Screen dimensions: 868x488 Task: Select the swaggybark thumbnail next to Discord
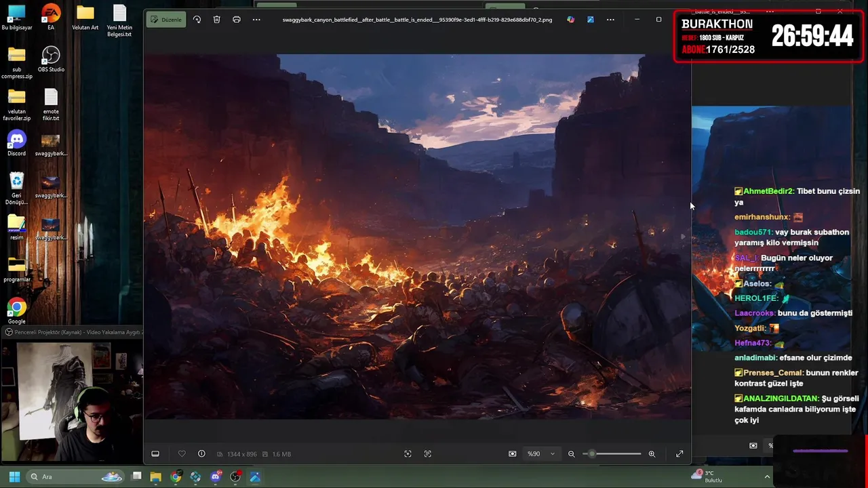[51, 144]
